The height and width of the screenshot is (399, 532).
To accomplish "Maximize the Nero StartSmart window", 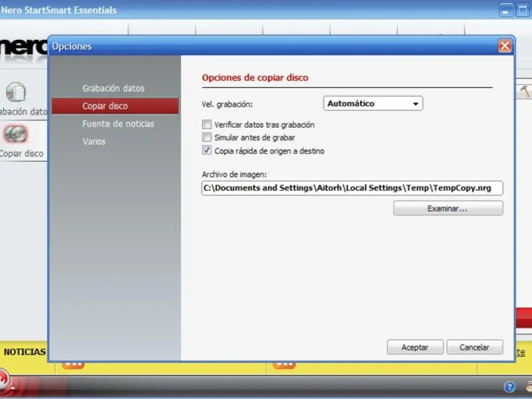I will [x=523, y=10].
